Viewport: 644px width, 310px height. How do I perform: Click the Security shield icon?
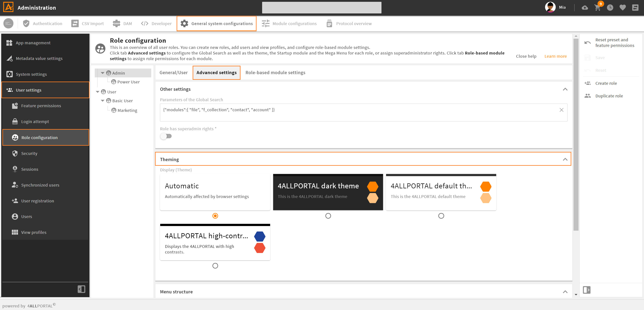coord(15,153)
